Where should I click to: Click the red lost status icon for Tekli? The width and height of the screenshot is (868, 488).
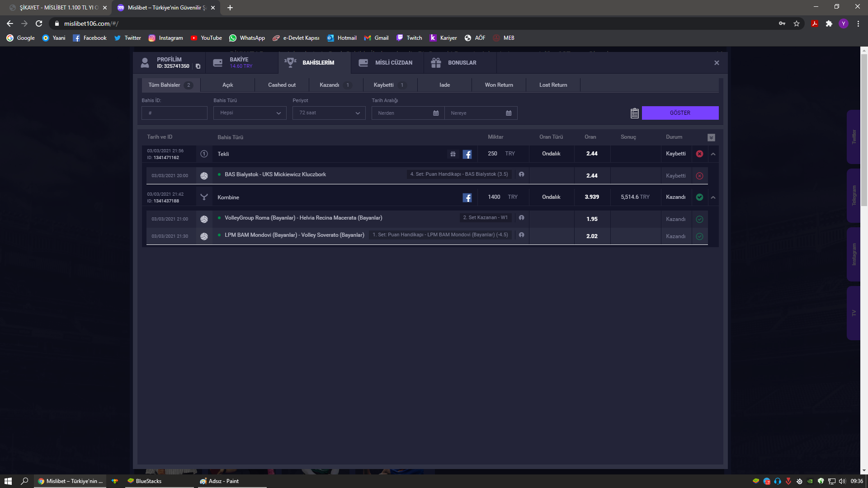point(699,154)
